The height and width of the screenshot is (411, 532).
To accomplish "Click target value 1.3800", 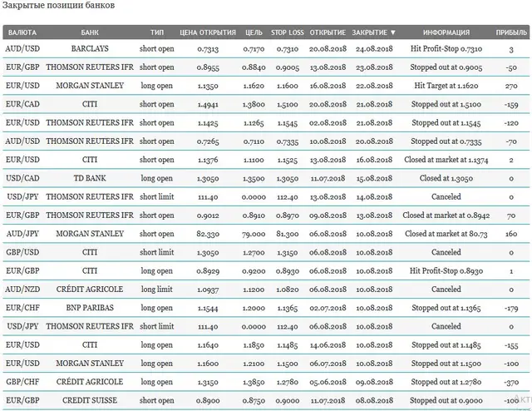I will pyautogui.click(x=254, y=105).
